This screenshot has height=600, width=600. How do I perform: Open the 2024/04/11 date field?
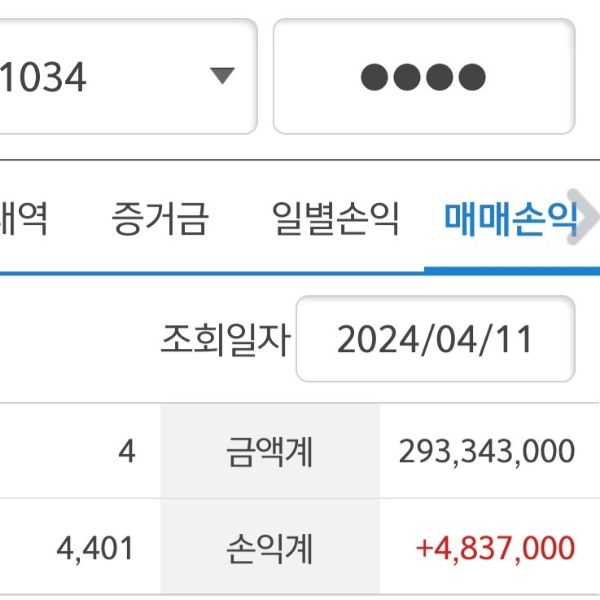(435, 339)
